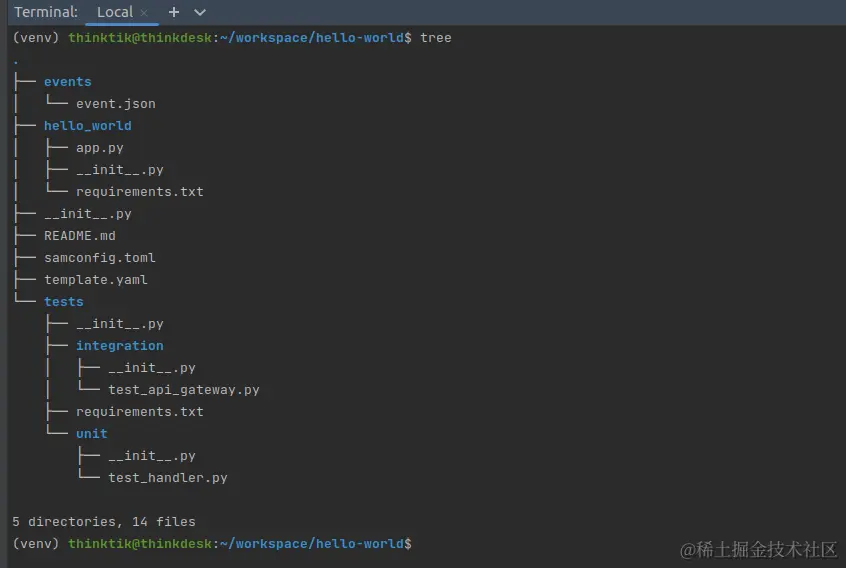Click the 5 directories, 14 files summary
Screen dimensions: 846x568
point(104,522)
